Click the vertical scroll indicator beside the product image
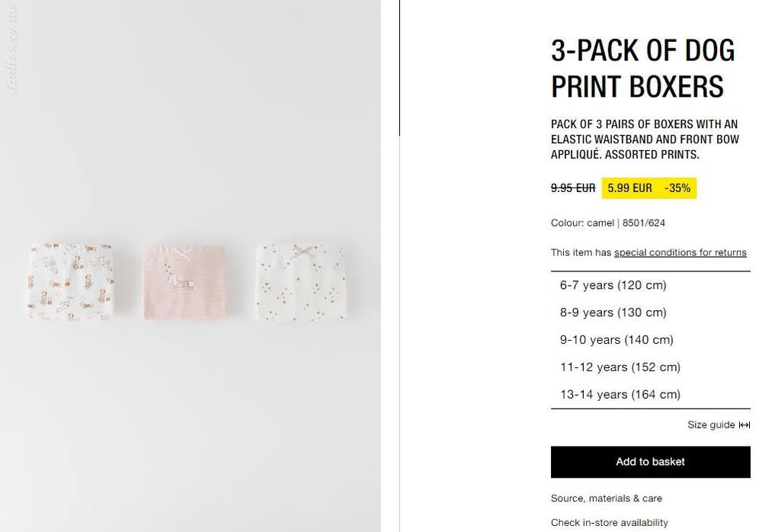This screenshot has height=532, width=762. pos(399,68)
